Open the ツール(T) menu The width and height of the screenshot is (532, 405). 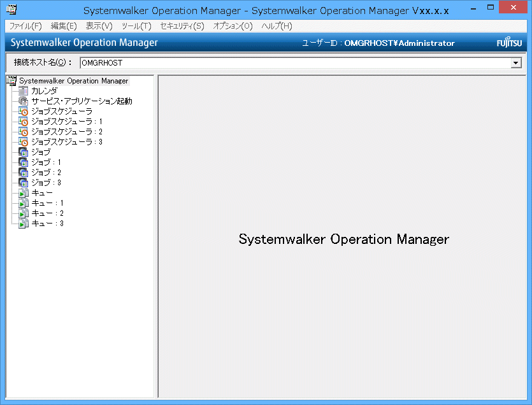136,26
